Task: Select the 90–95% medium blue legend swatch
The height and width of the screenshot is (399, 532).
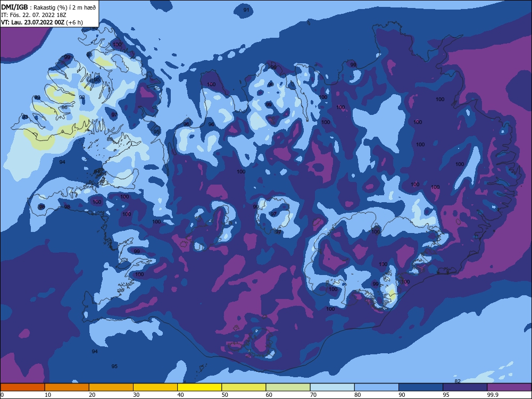Action: (x=421, y=387)
